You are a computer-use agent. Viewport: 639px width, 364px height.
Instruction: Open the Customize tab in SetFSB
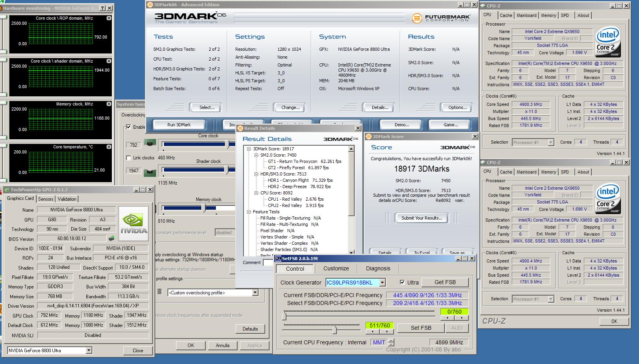pyautogui.click(x=336, y=268)
